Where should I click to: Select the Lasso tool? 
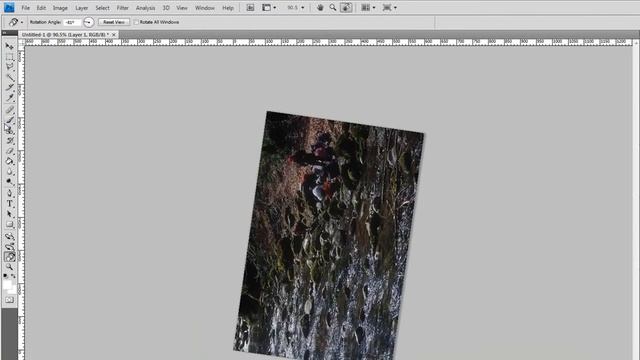(9, 67)
